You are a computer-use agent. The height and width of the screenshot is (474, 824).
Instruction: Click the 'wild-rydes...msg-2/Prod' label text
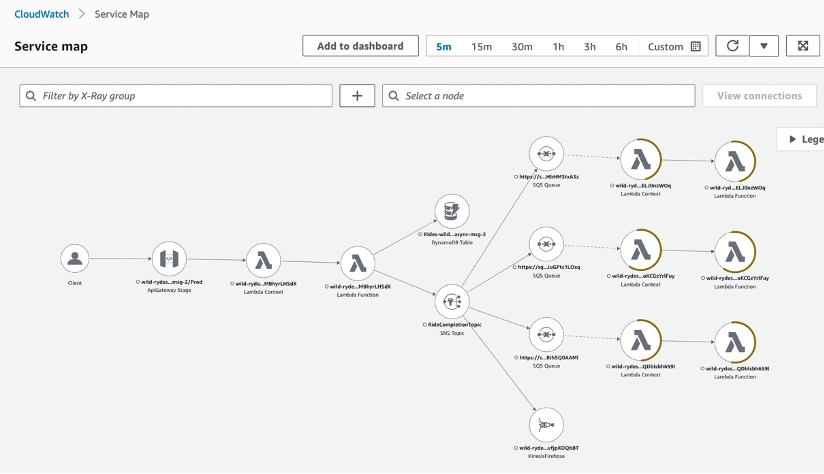[x=172, y=282]
